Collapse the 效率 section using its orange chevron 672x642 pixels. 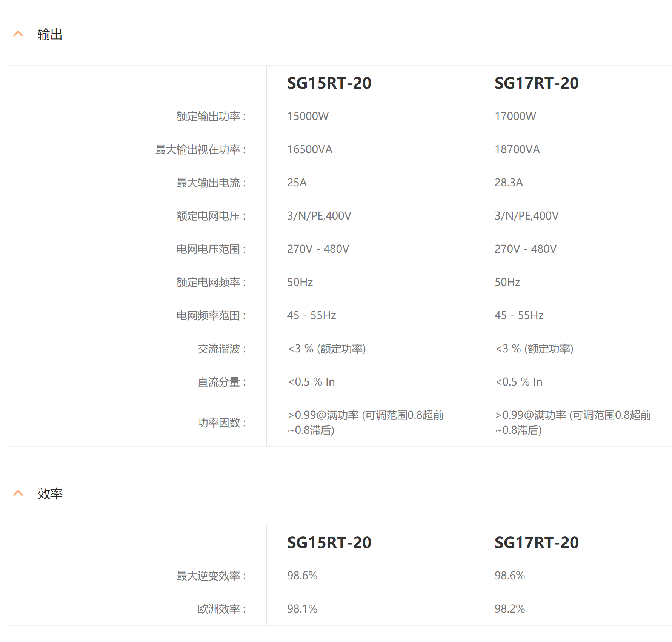(x=18, y=493)
